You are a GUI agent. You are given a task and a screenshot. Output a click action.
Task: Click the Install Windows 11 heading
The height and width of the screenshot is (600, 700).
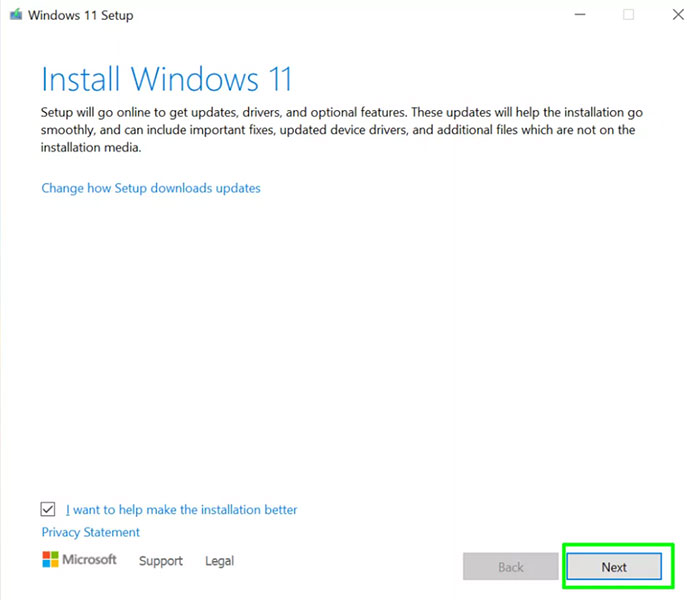coord(167,79)
